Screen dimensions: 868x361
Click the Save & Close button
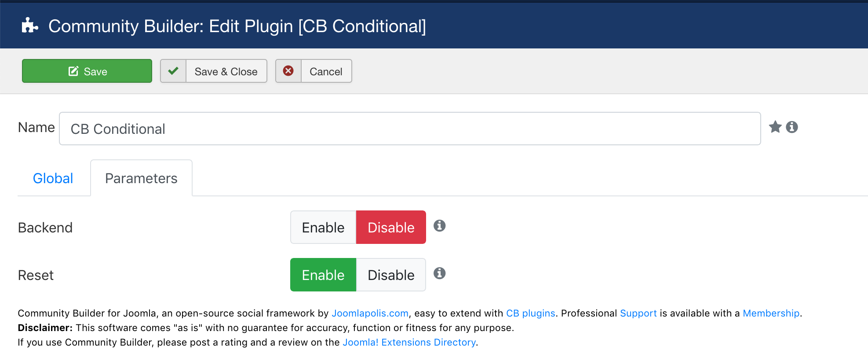(214, 71)
